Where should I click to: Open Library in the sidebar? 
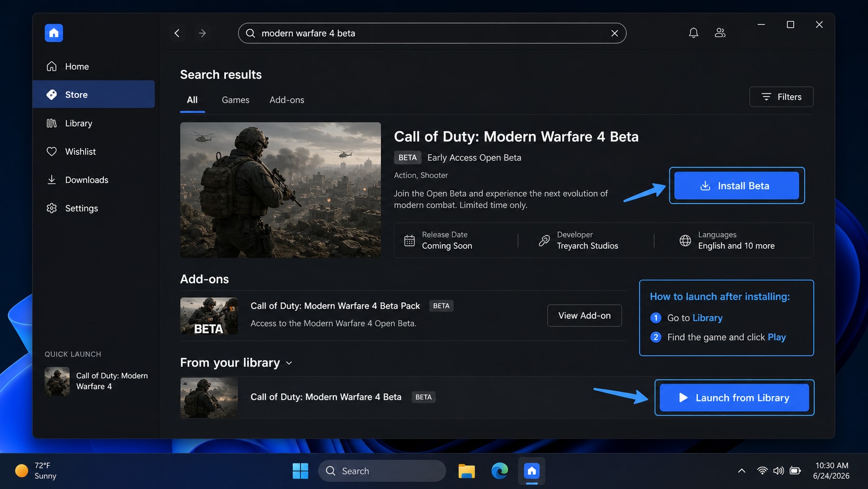[94, 123]
